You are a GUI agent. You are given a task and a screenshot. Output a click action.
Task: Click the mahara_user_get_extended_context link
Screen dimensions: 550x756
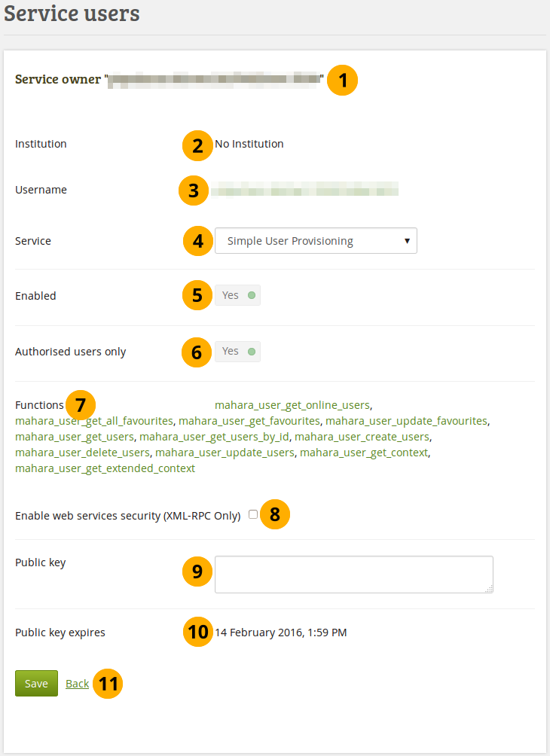coord(105,468)
